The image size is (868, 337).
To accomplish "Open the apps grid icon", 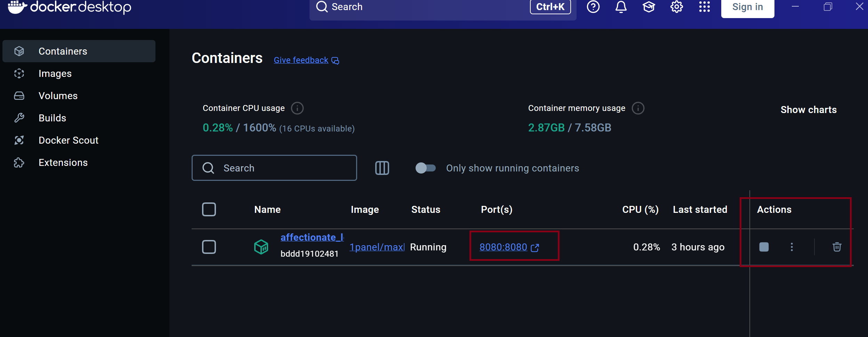I will [704, 7].
